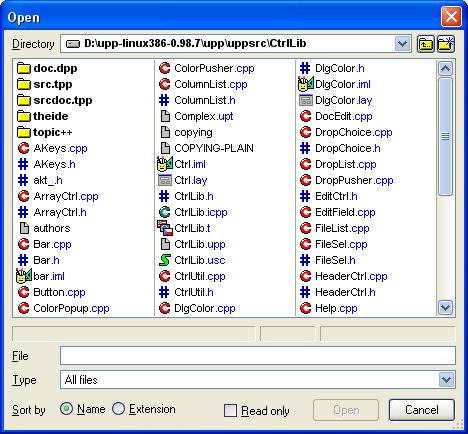Select the theide folder icon
468x434 pixels.
pos(24,116)
